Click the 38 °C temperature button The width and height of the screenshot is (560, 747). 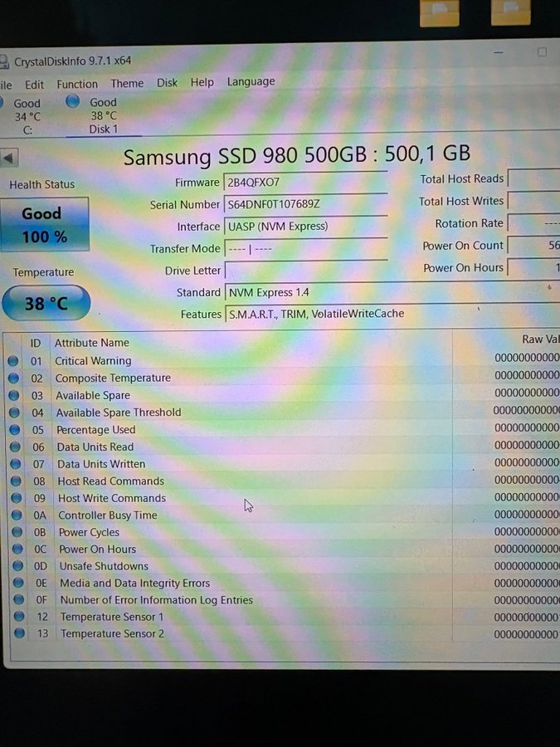pos(46,304)
